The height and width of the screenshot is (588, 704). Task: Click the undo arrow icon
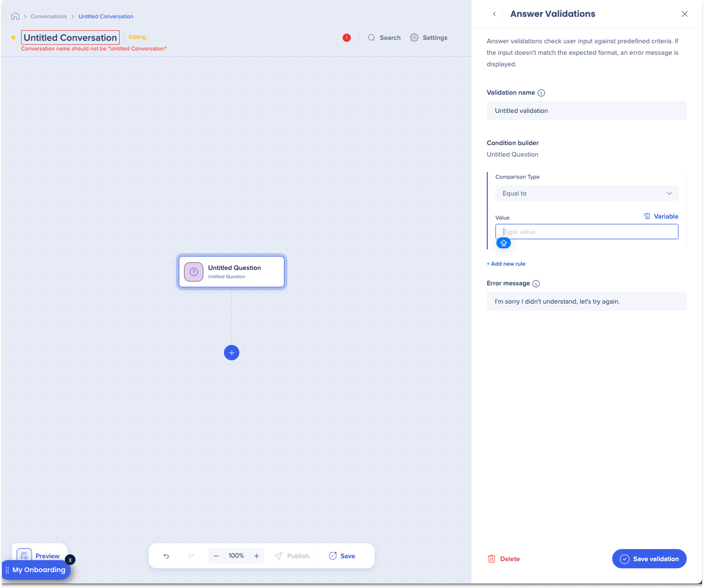pos(166,556)
